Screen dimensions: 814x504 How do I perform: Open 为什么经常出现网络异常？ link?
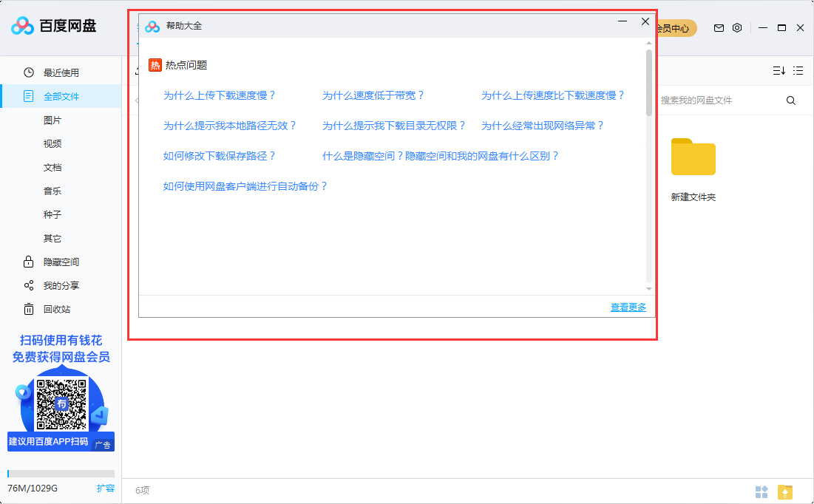point(543,126)
